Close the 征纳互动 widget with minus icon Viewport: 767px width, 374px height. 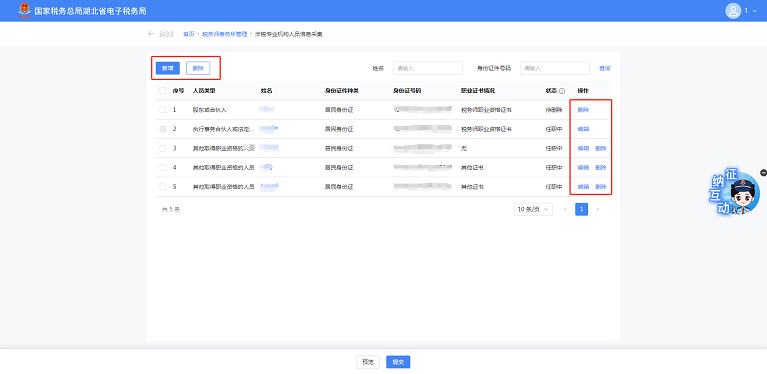tap(764, 172)
